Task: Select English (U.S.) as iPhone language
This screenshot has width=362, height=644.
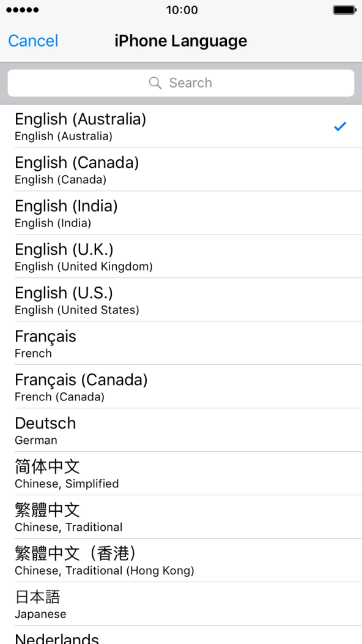Action: [181, 300]
